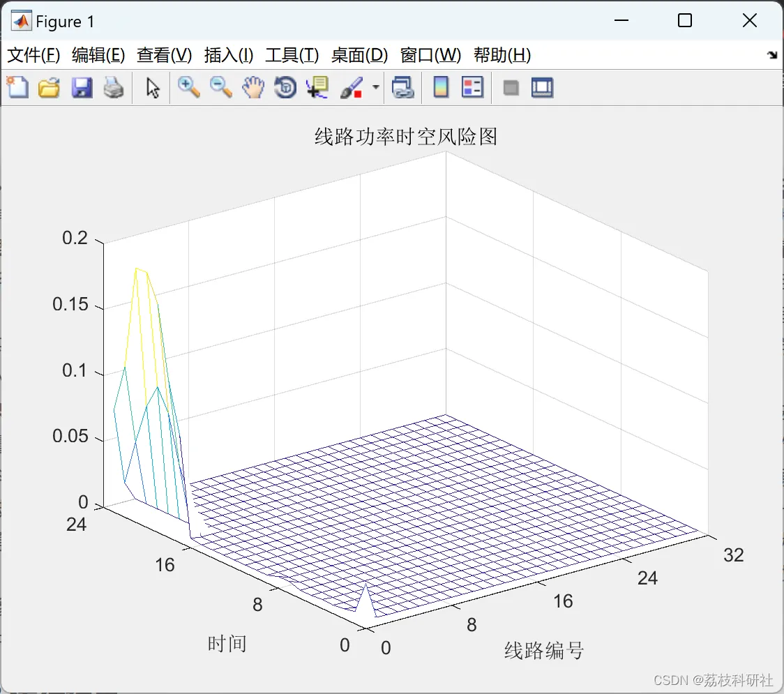The width and height of the screenshot is (784, 694).
Task: Select the 线路编号 axis label
Action: coord(544,651)
